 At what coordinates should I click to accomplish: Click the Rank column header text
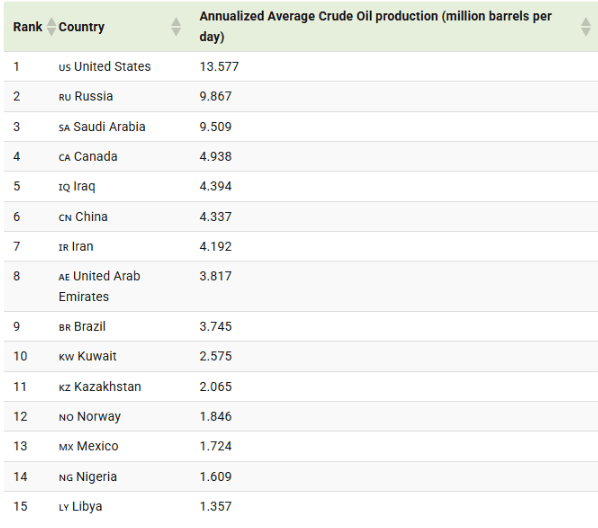coord(27,27)
